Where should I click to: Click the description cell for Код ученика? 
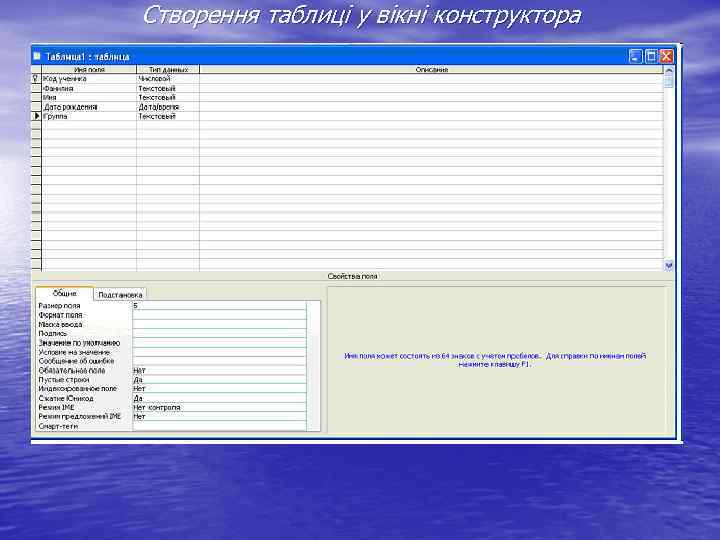click(x=432, y=79)
